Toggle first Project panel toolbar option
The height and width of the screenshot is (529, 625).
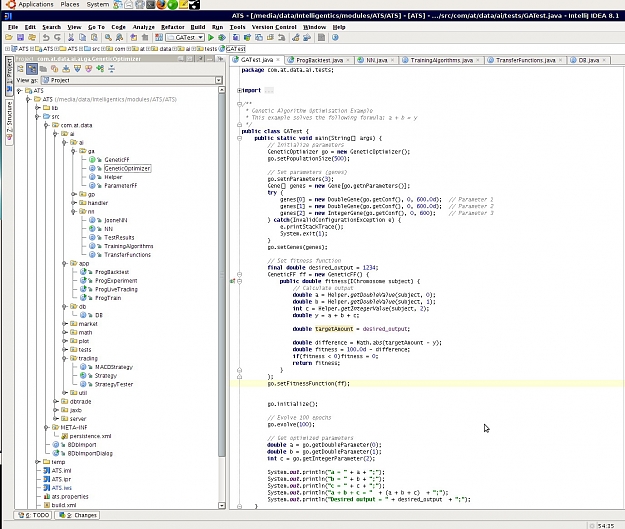(x=20, y=69)
